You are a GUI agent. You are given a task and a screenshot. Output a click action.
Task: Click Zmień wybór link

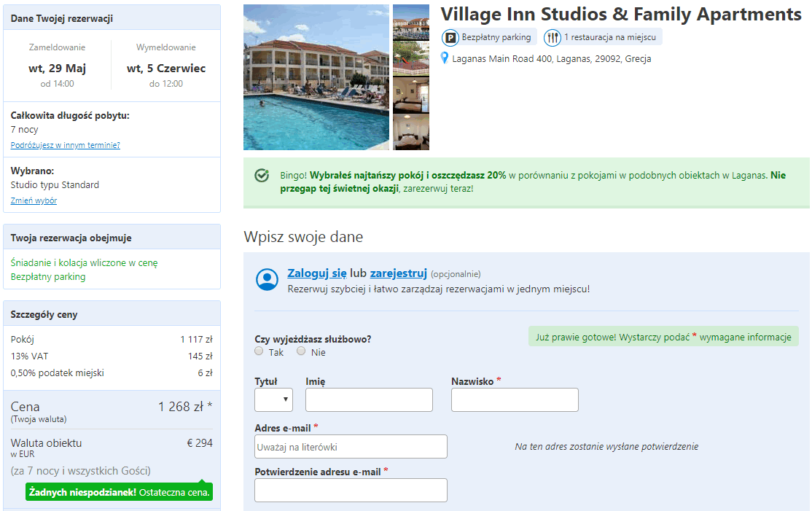point(34,200)
